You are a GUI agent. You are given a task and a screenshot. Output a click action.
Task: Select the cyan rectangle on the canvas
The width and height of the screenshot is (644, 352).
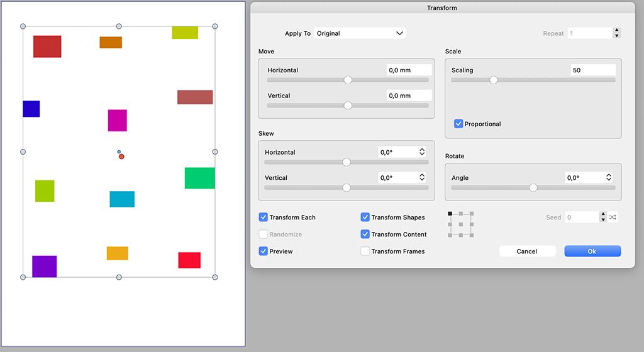pyautogui.click(x=122, y=199)
